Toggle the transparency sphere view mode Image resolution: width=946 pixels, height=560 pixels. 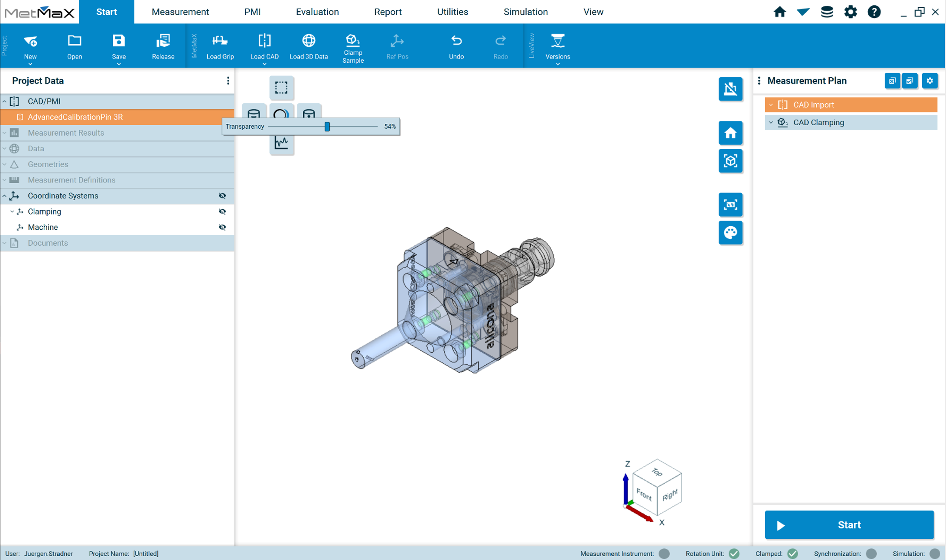click(x=281, y=112)
